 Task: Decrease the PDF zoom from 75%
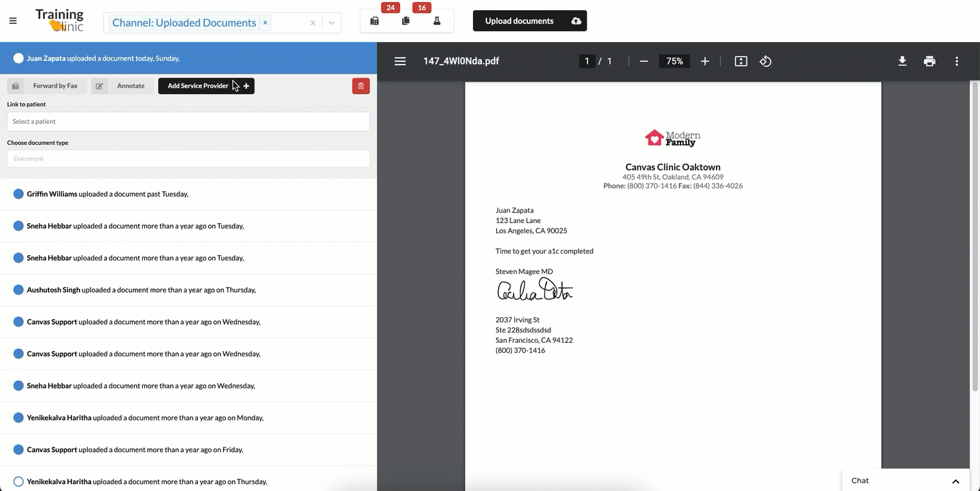pos(643,61)
